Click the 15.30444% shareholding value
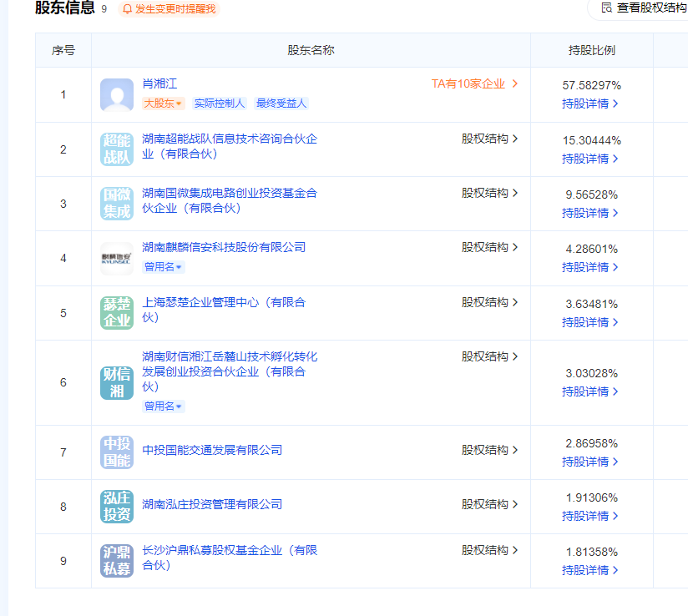Image resolution: width=688 pixels, height=616 pixels. coord(591,141)
